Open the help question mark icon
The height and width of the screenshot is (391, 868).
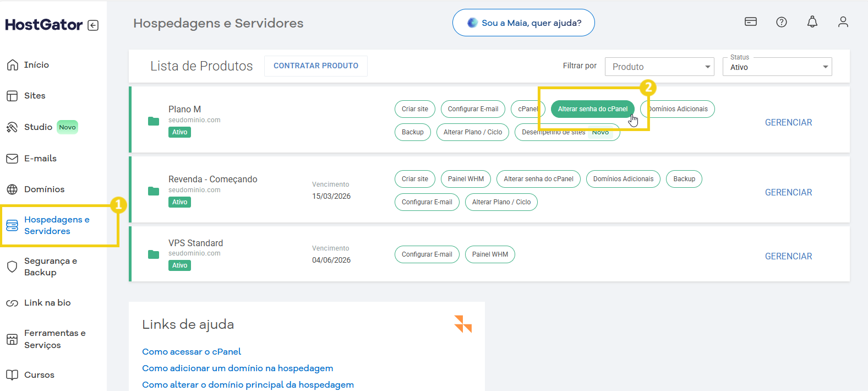782,22
